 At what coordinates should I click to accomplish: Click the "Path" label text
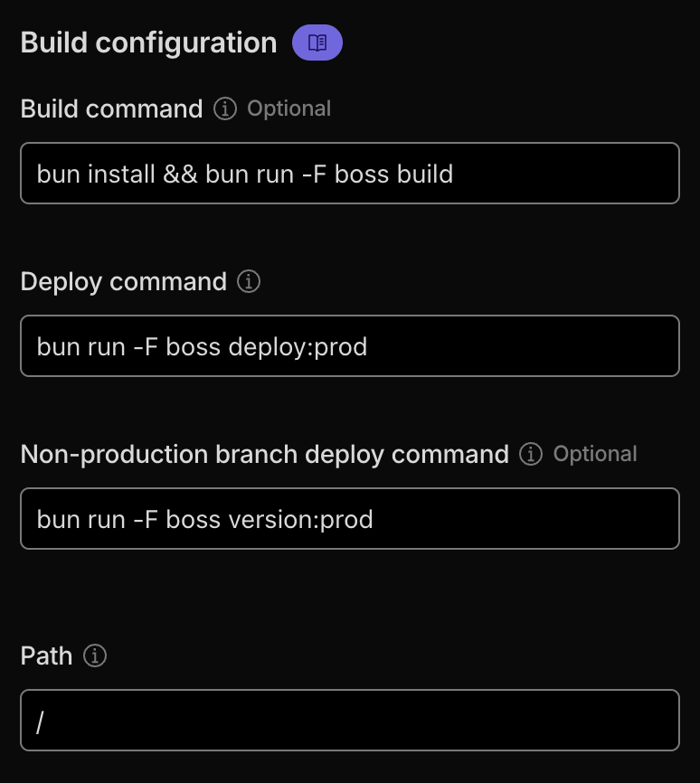(x=46, y=656)
